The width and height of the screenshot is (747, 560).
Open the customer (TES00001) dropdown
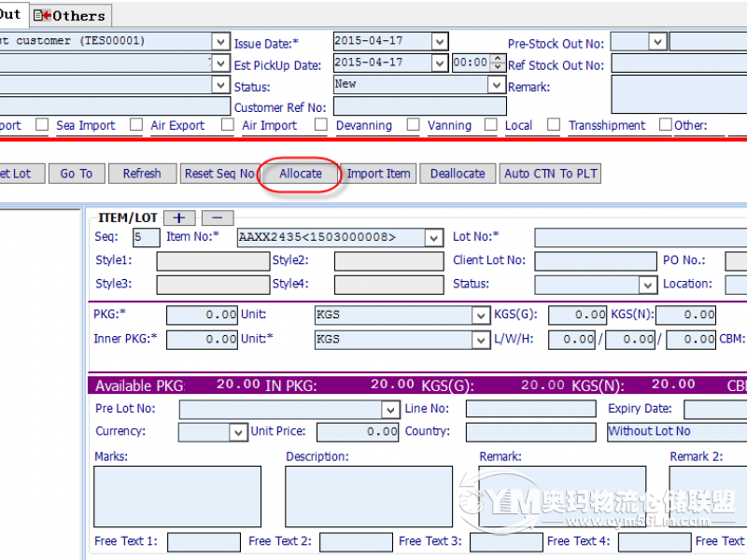(x=220, y=41)
